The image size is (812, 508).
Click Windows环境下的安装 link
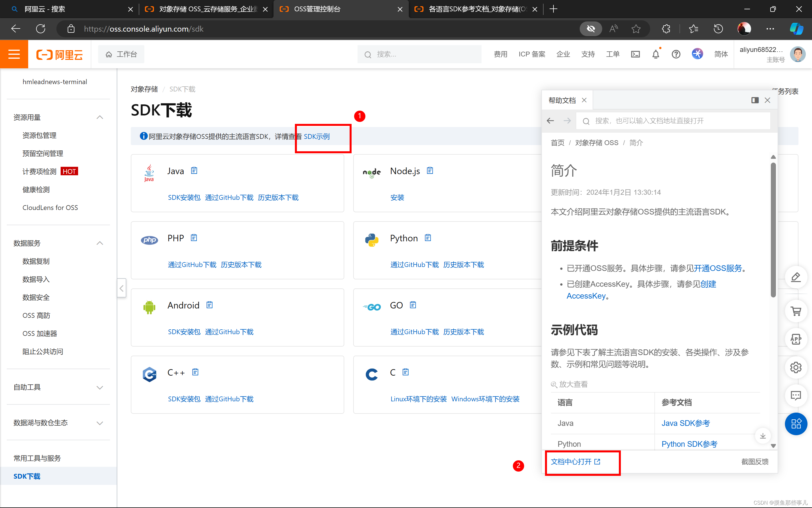click(485, 399)
